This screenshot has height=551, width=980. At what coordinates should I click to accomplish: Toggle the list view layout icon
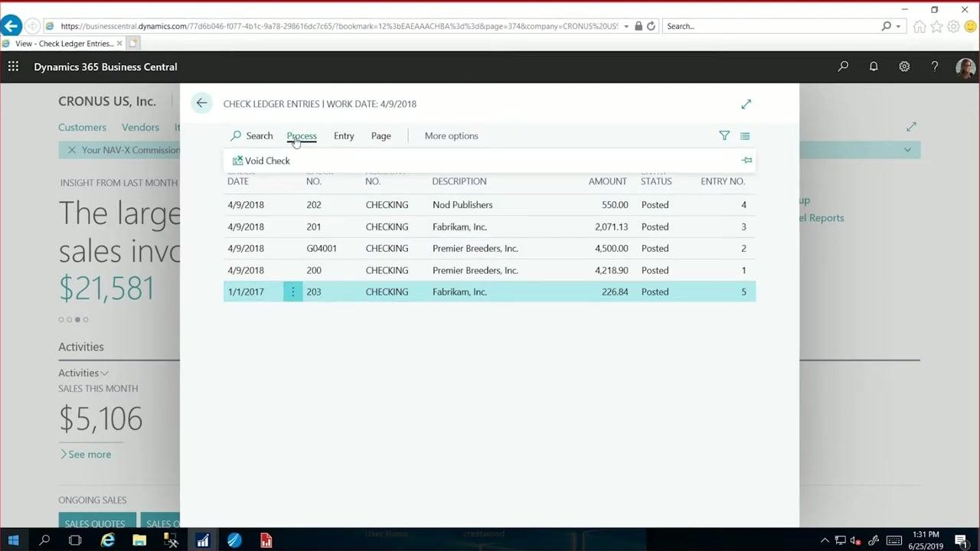coord(745,136)
